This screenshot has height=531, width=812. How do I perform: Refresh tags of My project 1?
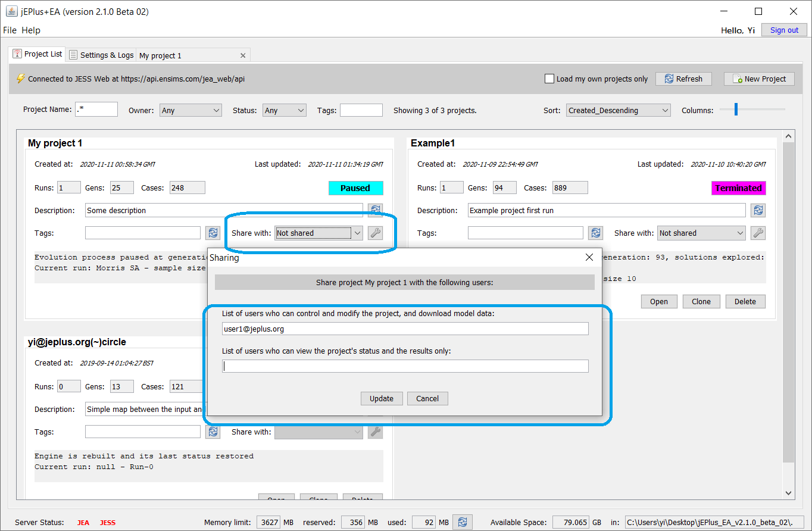(213, 233)
